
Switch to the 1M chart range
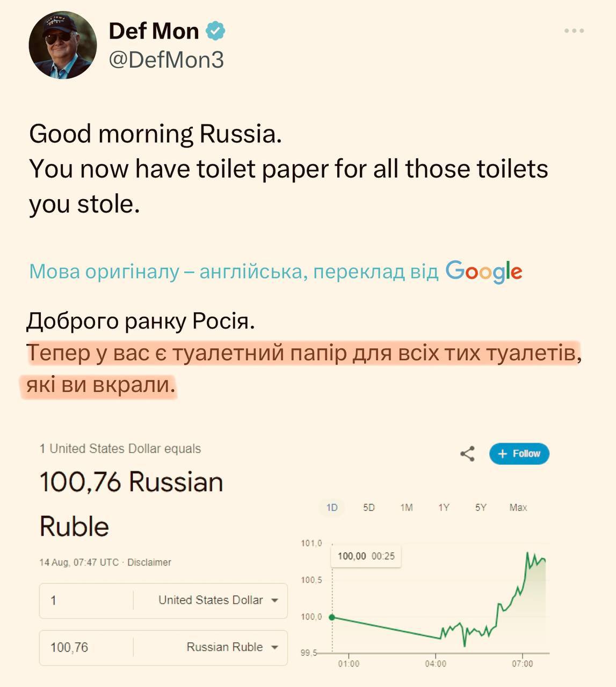click(407, 507)
